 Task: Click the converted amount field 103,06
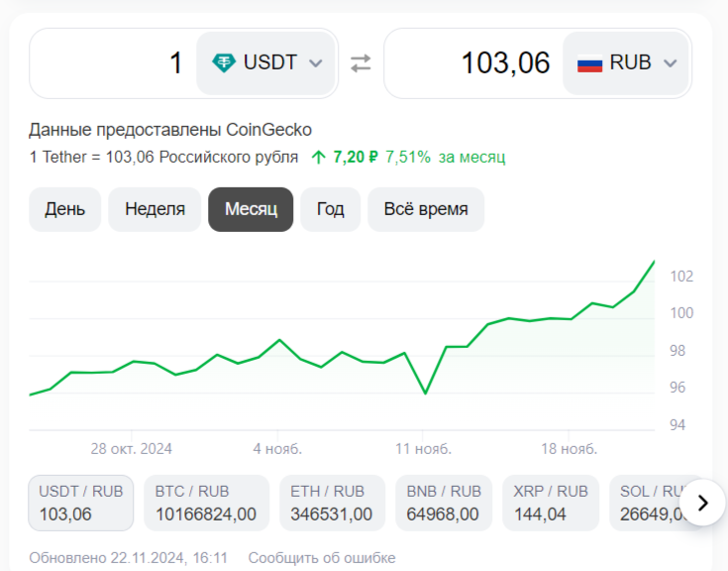(473, 63)
